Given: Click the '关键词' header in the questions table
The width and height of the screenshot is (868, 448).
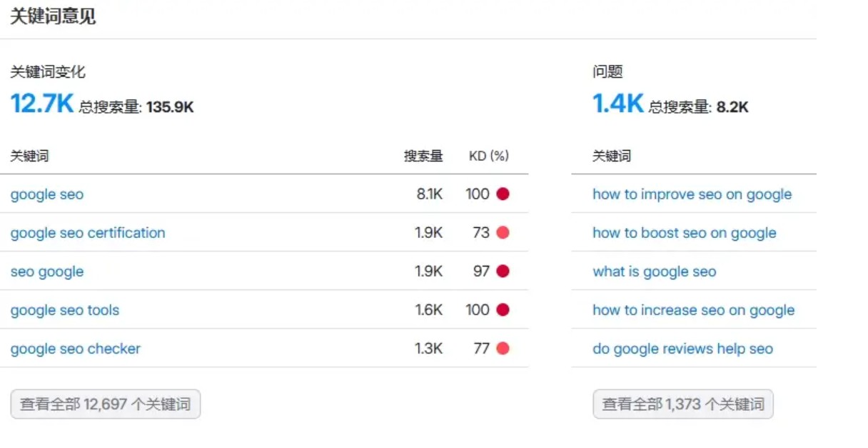Looking at the screenshot, I should click(x=612, y=156).
